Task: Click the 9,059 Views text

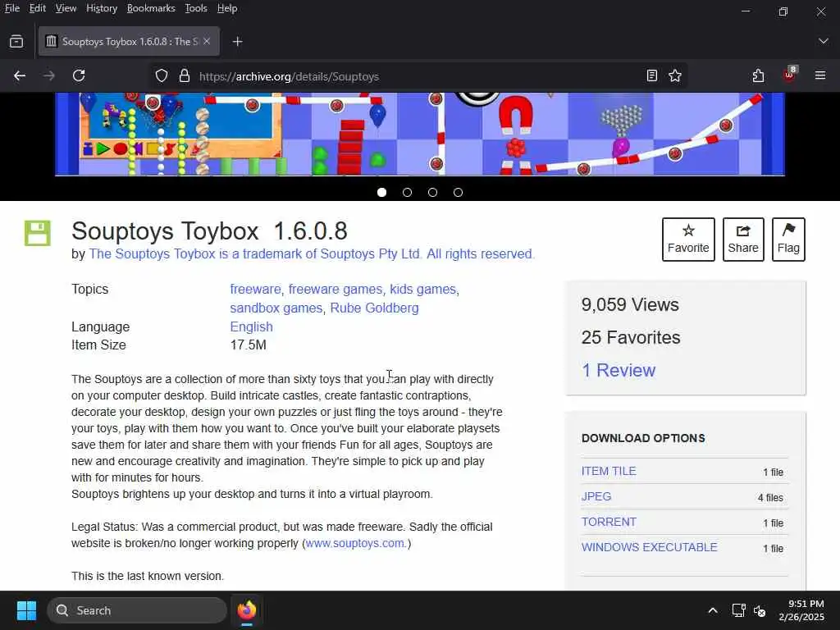Action: [x=630, y=305]
